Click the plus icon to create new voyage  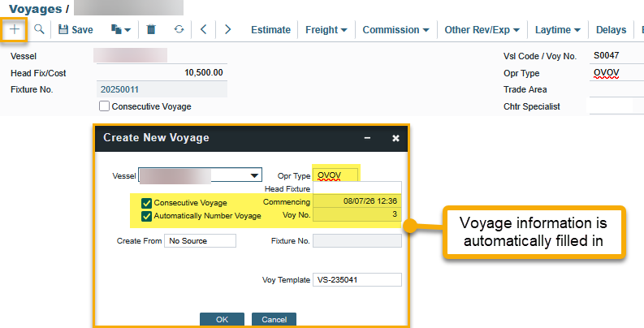point(15,29)
